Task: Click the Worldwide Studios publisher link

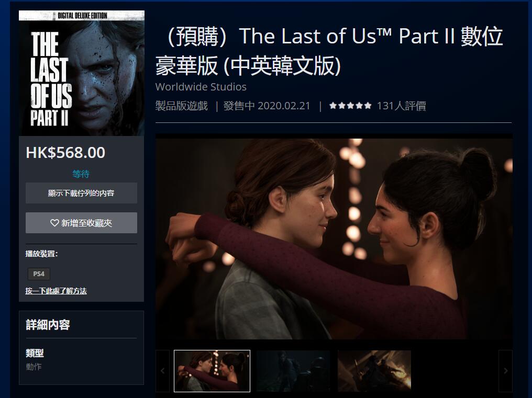Action: click(x=201, y=87)
